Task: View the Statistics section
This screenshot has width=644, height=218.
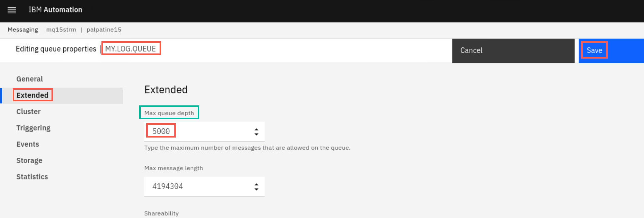Action: [32, 177]
